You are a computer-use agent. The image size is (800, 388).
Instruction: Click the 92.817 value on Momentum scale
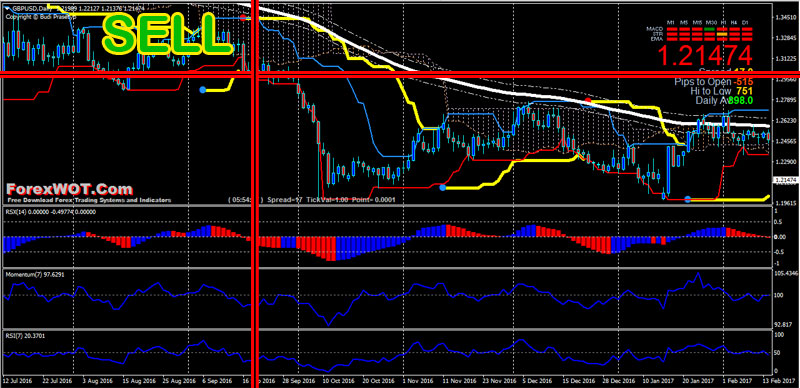[x=784, y=324]
